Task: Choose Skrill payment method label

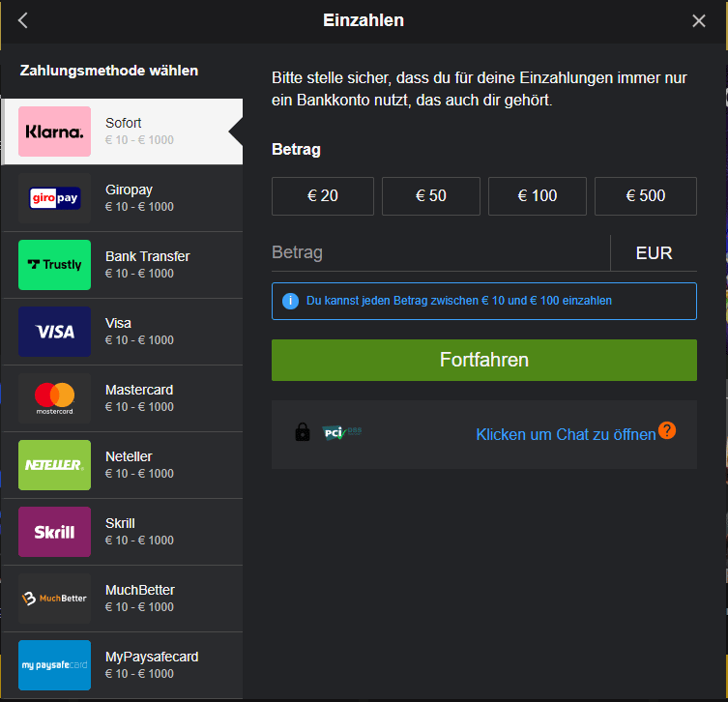Action: pyautogui.click(x=120, y=523)
